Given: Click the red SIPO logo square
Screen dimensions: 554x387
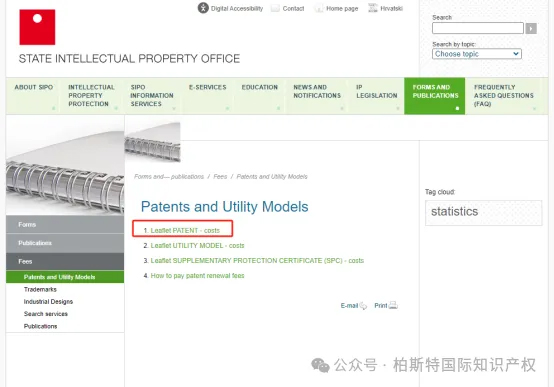Looking at the screenshot, I should pos(37,27).
